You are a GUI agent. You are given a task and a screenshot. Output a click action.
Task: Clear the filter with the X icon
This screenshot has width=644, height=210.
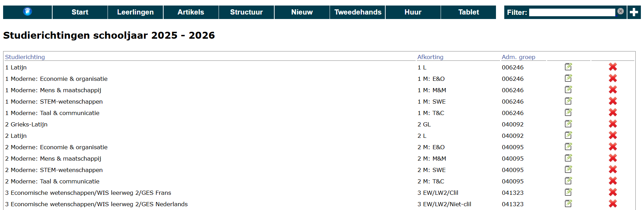[x=620, y=11]
